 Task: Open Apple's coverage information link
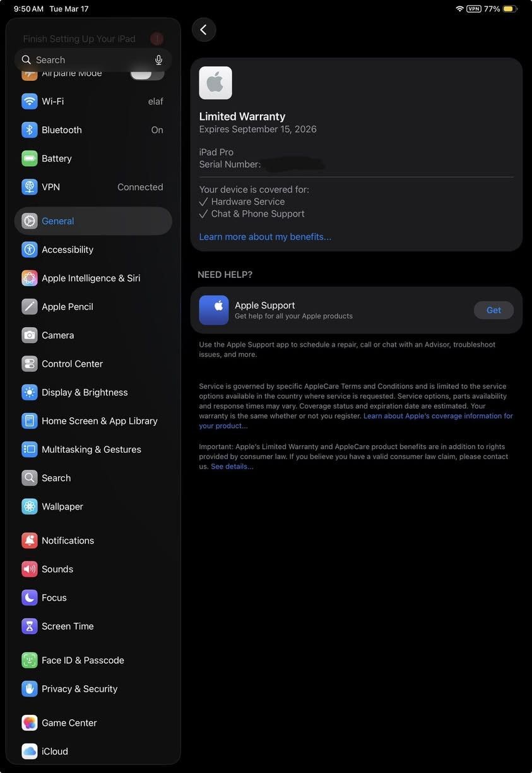pos(437,416)
